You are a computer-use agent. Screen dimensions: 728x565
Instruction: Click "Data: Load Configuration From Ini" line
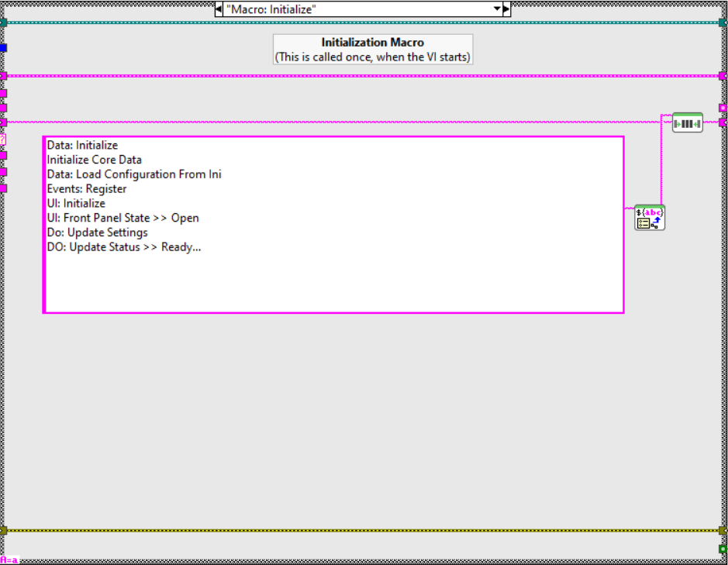(x=134, y=174)
